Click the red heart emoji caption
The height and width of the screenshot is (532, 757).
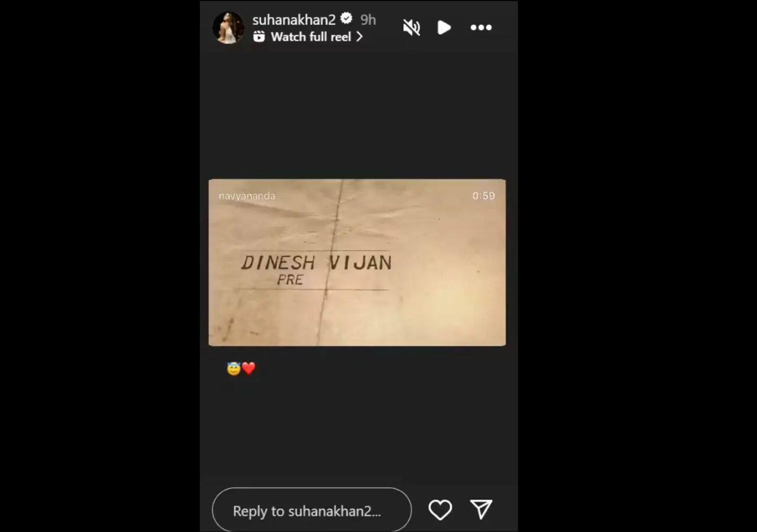pyautogui.click(x=248, y=369)
